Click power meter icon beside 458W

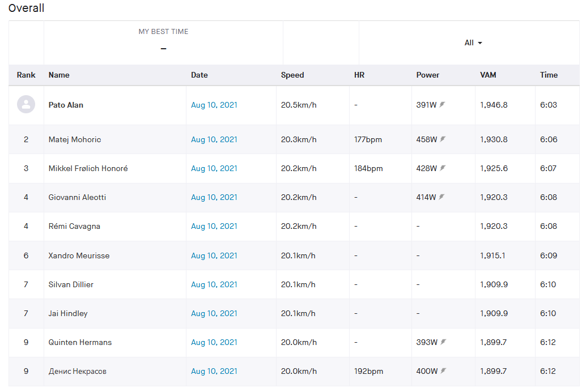coord(443,139)
